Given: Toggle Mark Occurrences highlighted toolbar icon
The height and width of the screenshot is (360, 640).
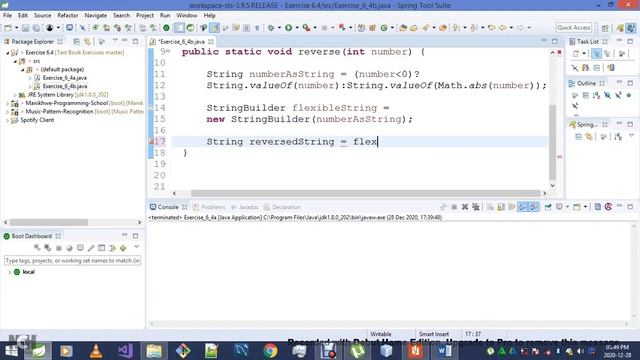Looking at the screenshot, I should coord(215,28).
